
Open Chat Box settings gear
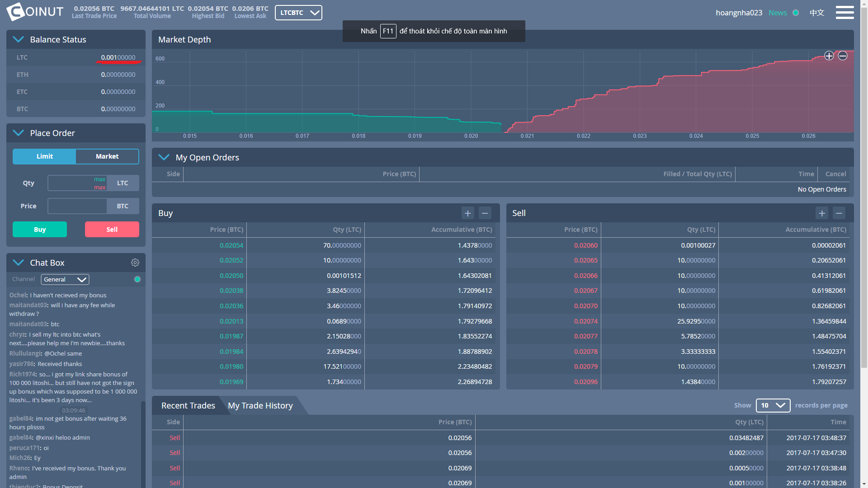tap(135, 263)
